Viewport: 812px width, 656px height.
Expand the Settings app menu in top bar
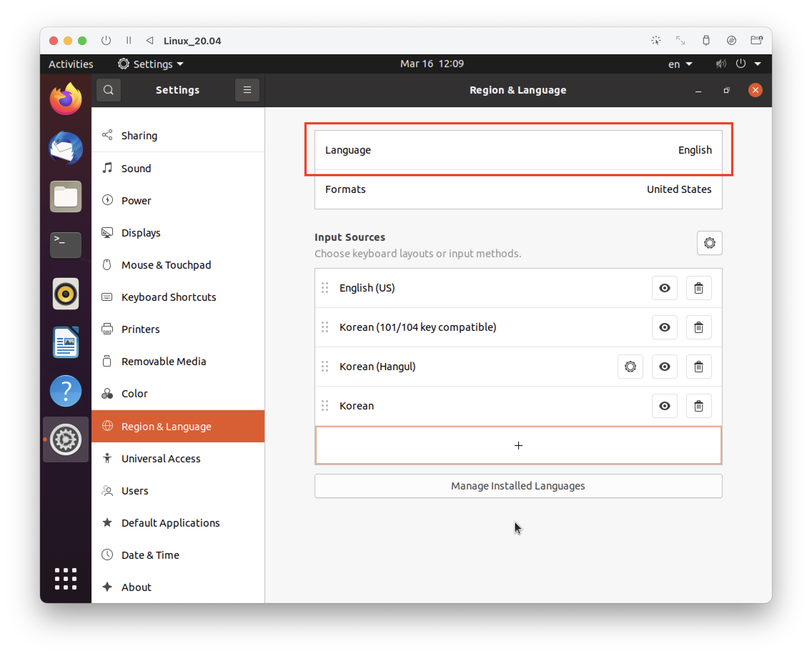151,64
